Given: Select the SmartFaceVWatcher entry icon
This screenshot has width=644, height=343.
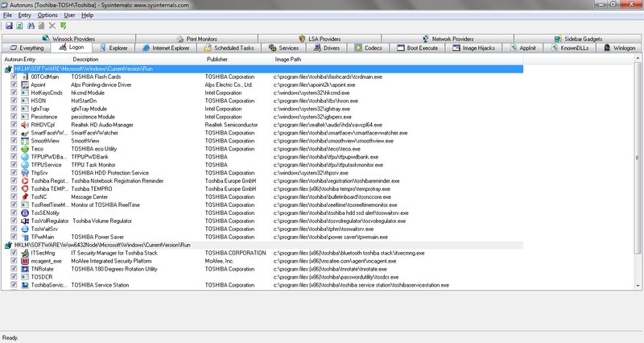Looking at the screenshot, I should coord(25,133).
